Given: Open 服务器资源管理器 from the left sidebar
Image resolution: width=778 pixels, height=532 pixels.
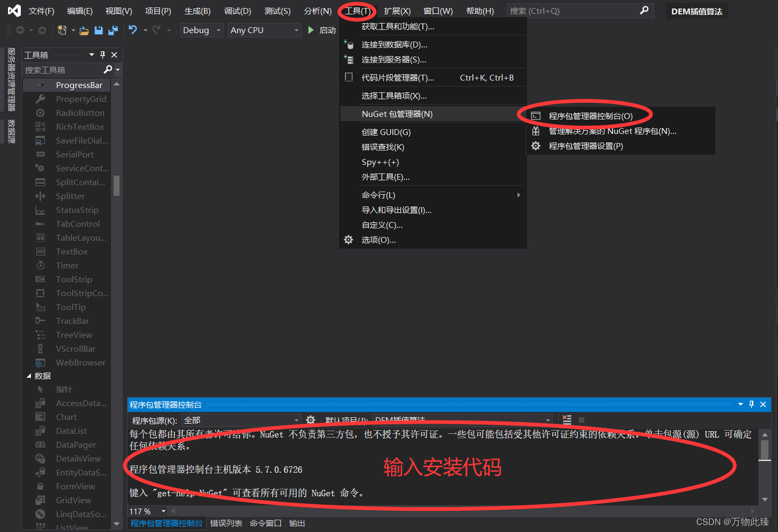Looking at the screenshot, I should 10,80.
